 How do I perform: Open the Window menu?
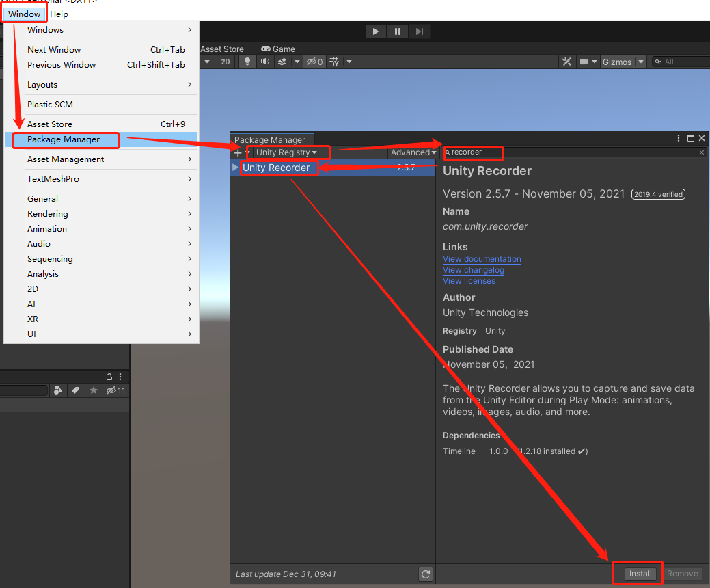25,14
